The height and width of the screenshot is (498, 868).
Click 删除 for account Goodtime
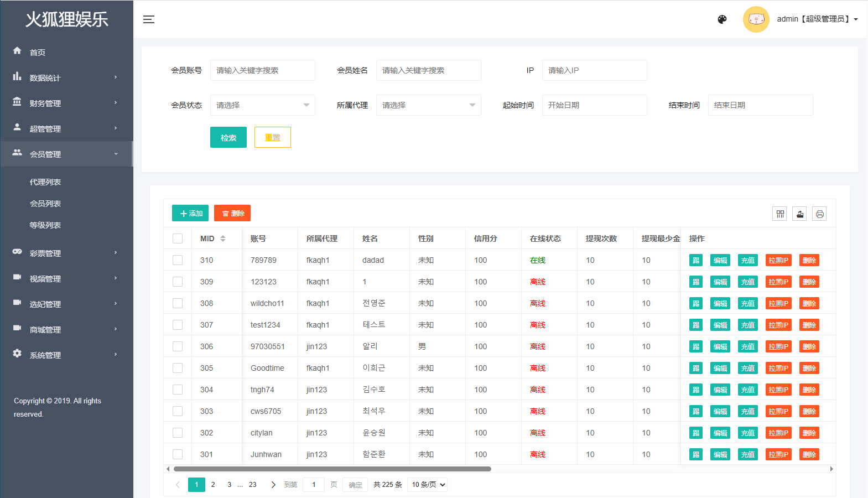(809, 368)
